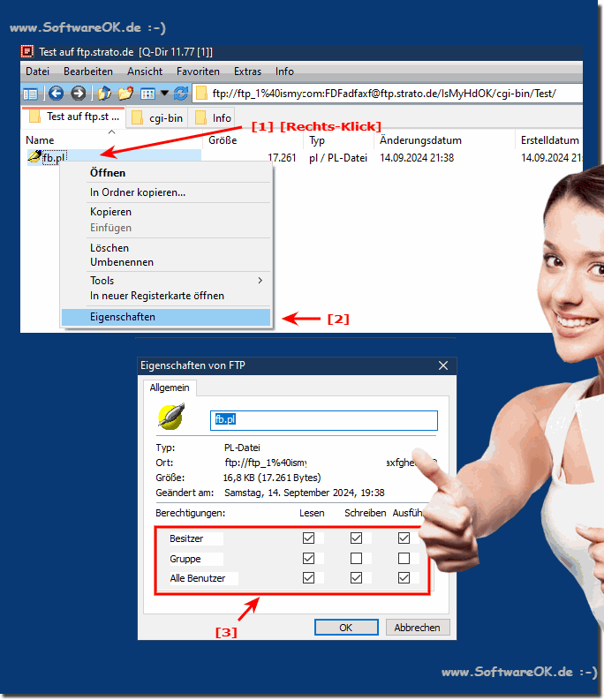The width and height of the screenshot is (604, 700).
Task: Click the FTP address path field
Action: coord(388,94)
